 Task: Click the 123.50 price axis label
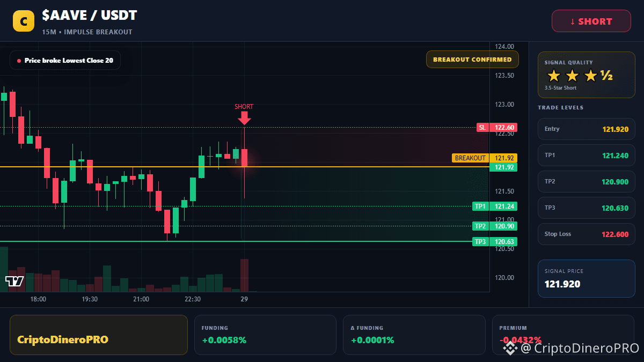[504, 76]
